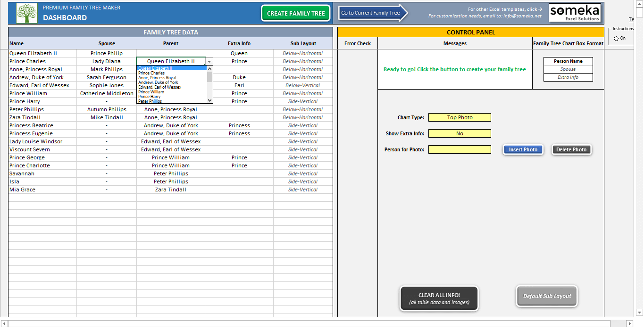Choose Edward, Earl of Wessex in dropdown list
The image size is (644, 330).
coord(172,87)
